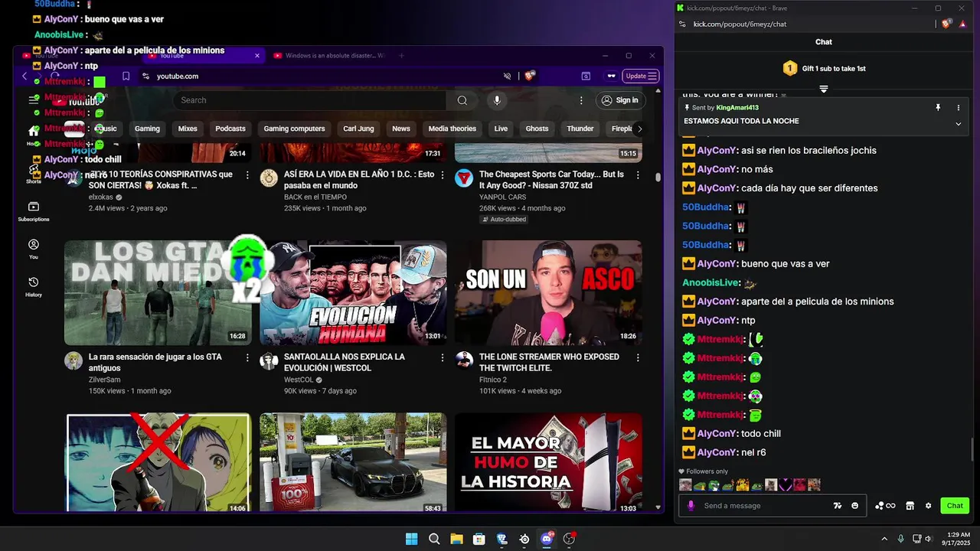The width and height of the screenshot is (980, 551).
Task: Click the voice message mic in Kick chat
Action: pyautogui.click(x=691, y=506)
